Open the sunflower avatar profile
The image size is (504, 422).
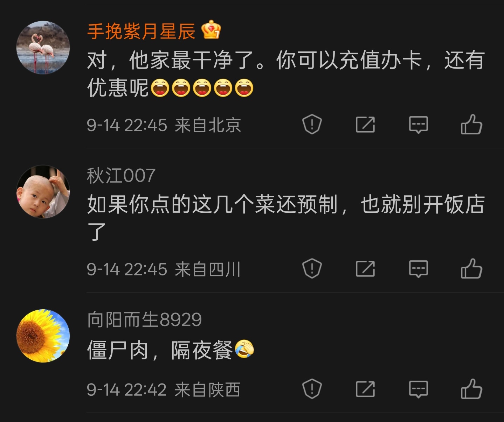coord(43,336)
